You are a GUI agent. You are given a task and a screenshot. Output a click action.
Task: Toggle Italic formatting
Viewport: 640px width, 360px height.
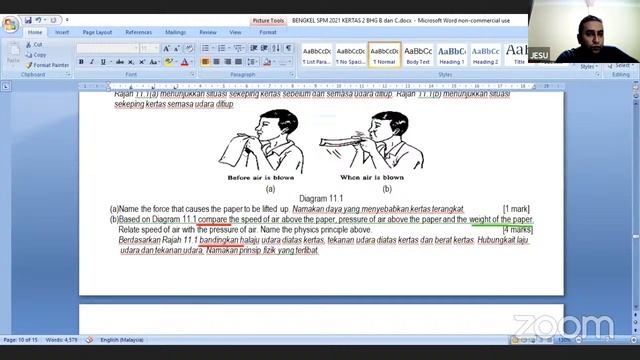(x=92, y=62)
